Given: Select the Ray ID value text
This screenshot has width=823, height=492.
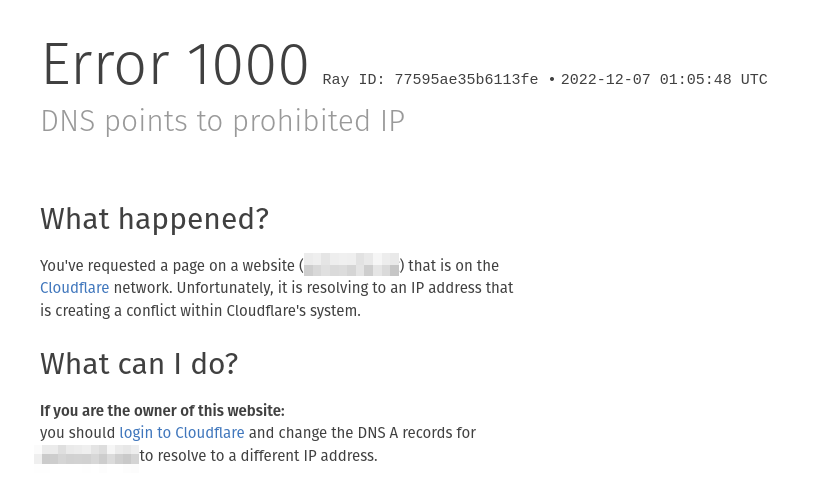Looking at the screenshot, I should [x=466, y=80].
